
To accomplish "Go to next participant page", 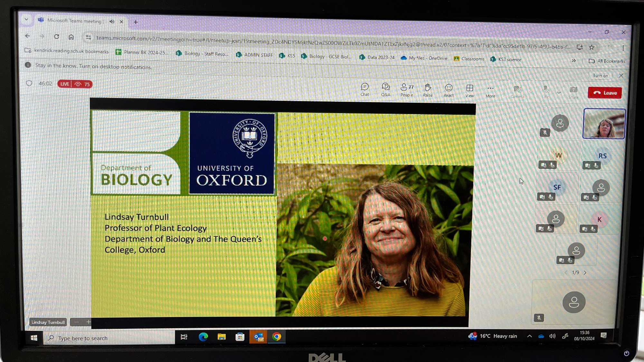I will point(585,273).
